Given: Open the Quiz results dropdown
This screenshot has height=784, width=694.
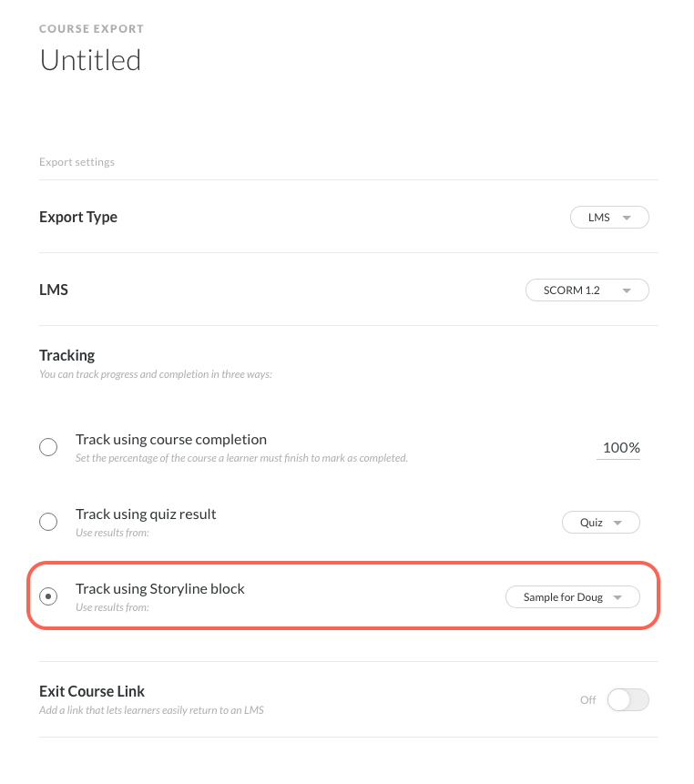Looking at the screenshot, I should pos(600,523).
